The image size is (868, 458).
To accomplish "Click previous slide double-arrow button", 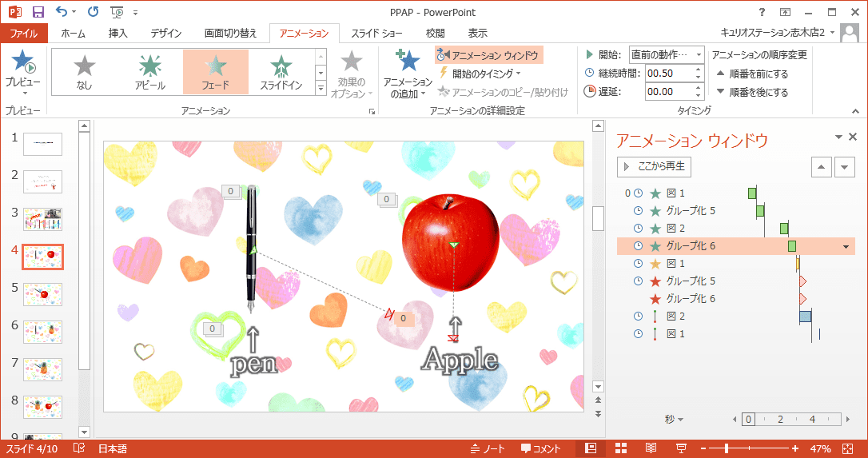I will pyautogui.click(x=598, y=400).
